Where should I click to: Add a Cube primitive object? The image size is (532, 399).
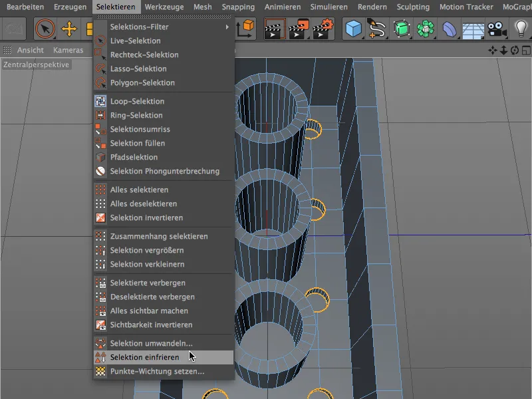(x=353, y=29)
